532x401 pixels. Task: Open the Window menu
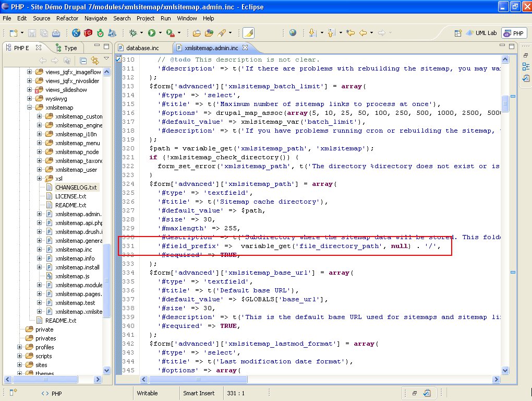(187, 18)
